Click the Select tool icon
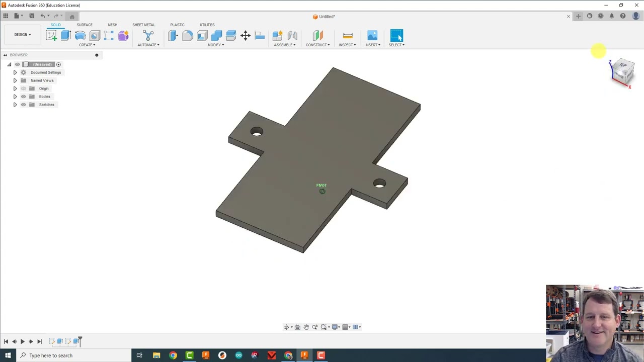 [396, 35]
